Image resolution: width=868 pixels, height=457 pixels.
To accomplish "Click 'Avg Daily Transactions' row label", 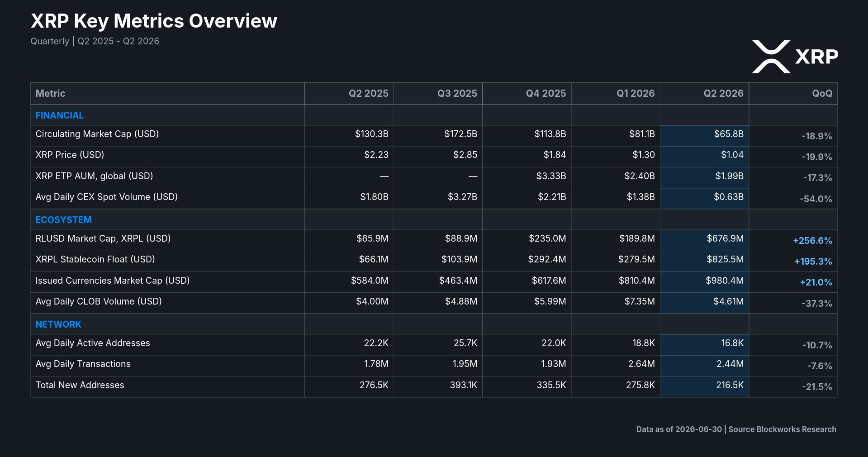I will pos(83,364).
